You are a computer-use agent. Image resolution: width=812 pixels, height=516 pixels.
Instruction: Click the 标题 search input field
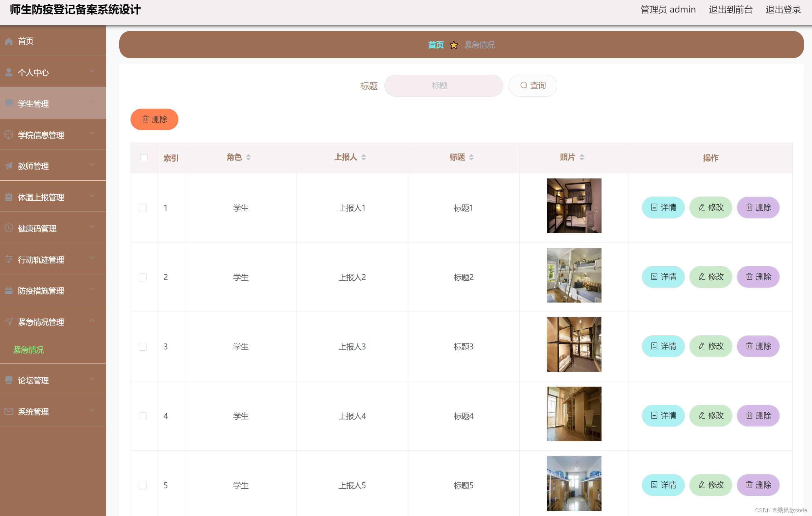tap(443, 86)
